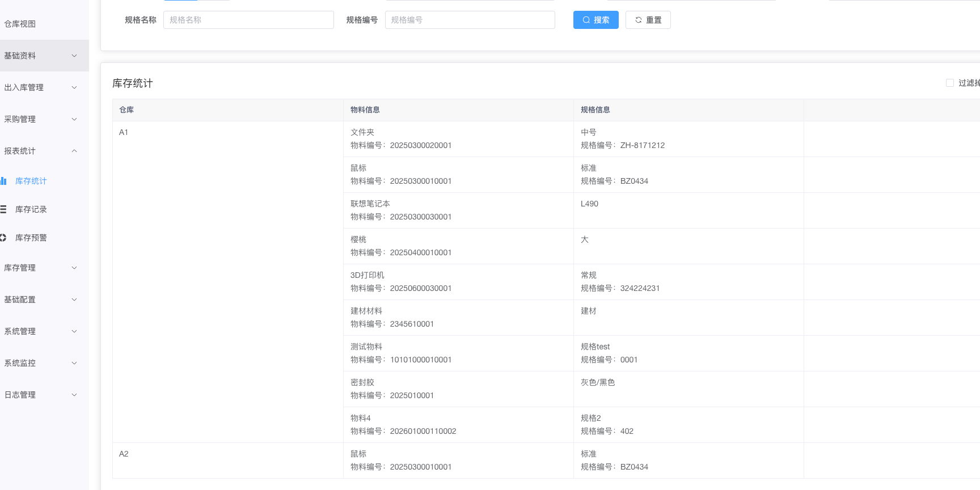Click the 密封胶 material name
This screenshot has height=490, width=980.
pyautogui.click(x=362, y=382)
